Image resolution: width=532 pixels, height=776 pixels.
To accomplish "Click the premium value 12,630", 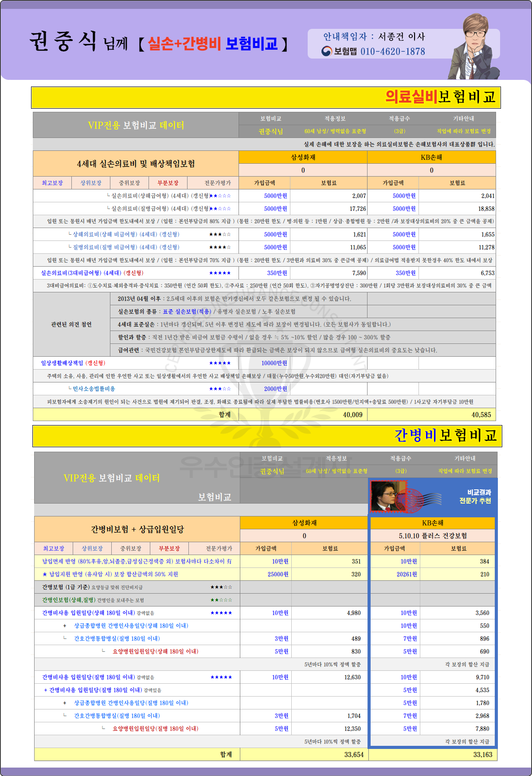I will click(x=352, y=677).
